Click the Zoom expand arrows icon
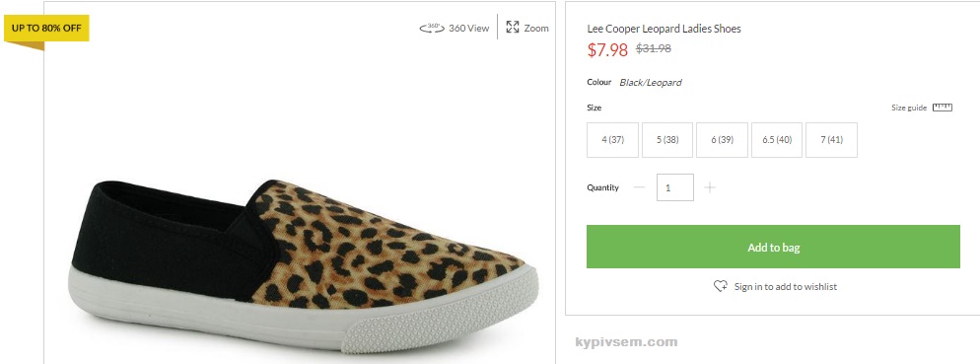The height and width of the screenshot is (364, 980). (x=513, y=27)
